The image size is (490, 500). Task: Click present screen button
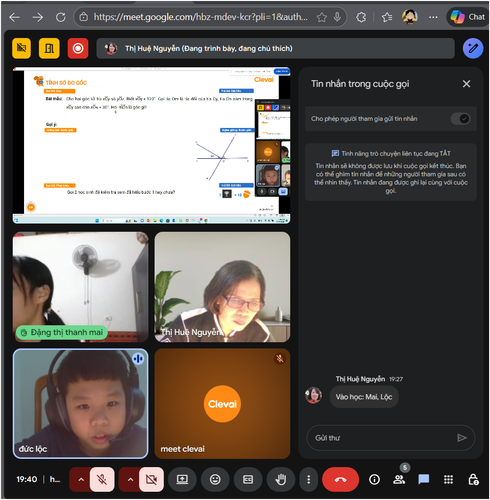(182, 479)
